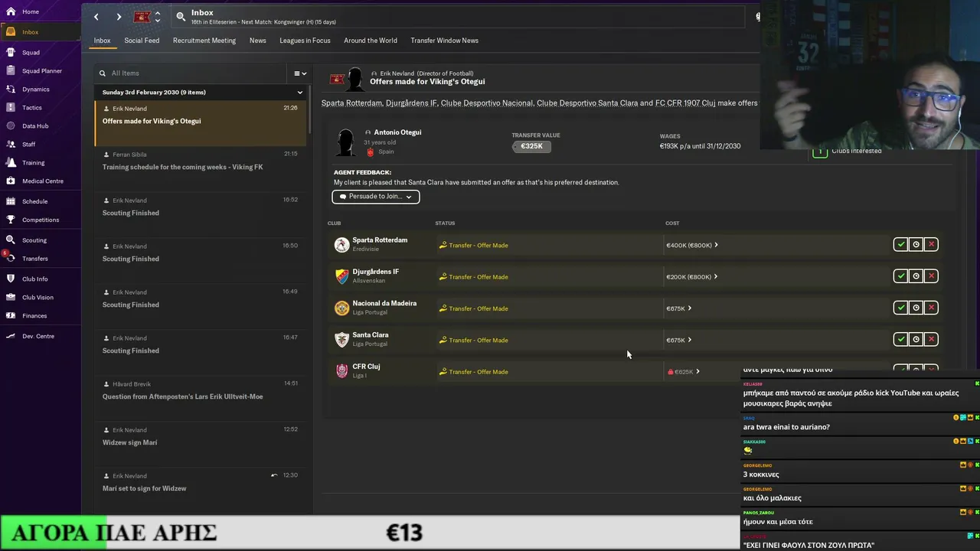This screenshot has width=980, height=551.
Task: Open the Training icon in the sidebar
Action: tap(11, 163)
